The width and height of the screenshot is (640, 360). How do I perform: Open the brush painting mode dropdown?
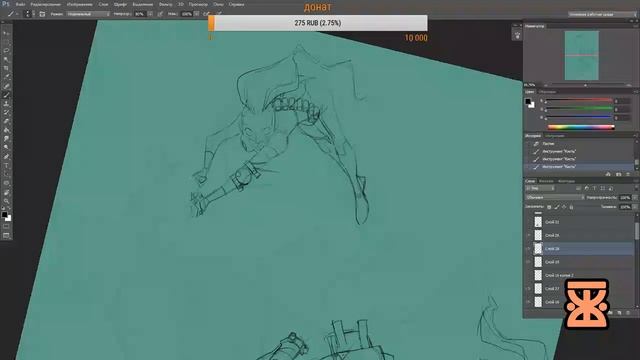coord(89,14)
